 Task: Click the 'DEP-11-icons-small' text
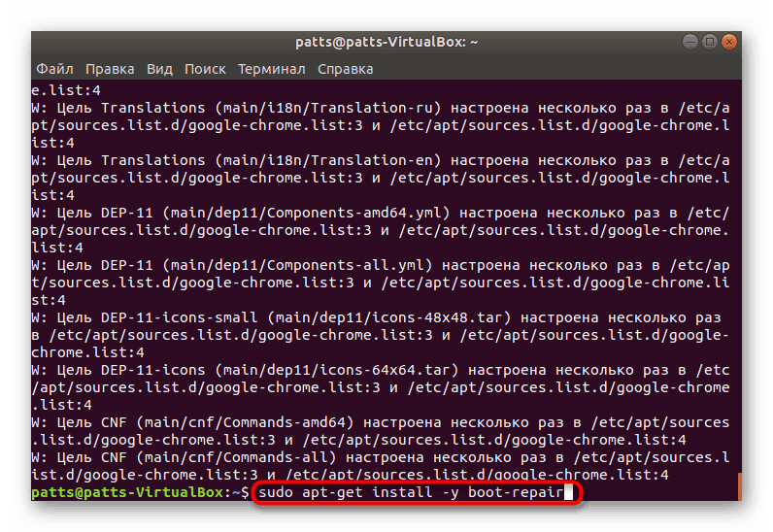tap(179, 317)
